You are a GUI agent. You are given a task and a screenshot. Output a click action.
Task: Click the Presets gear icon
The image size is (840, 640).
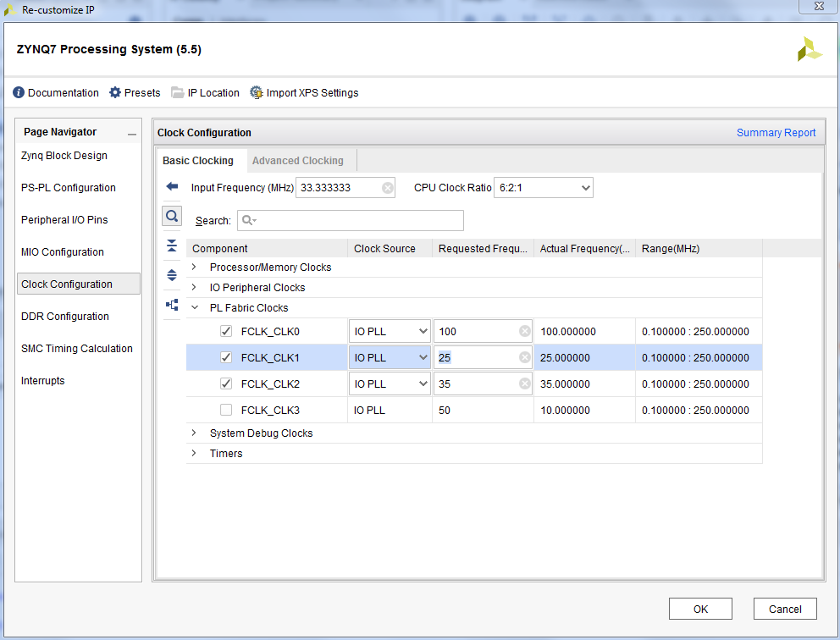114,92
